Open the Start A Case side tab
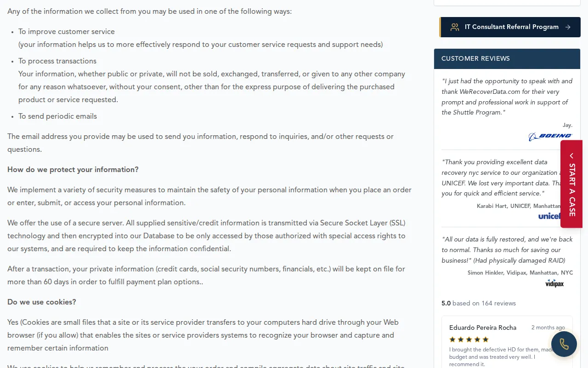588x368 pixels. pyautogui.click(x=571, y=190)
